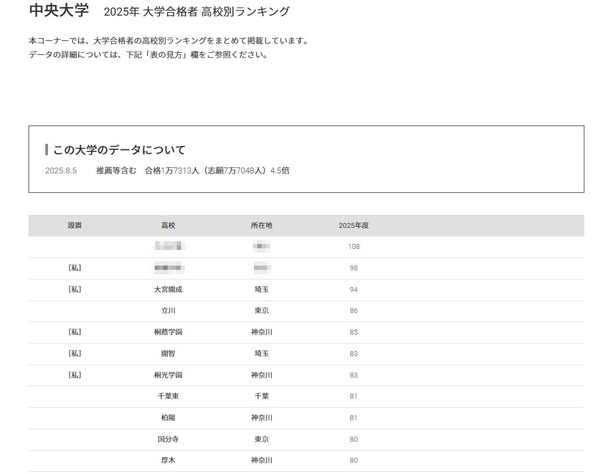Click the [私] label for 桐光学園

coord(75,375)
